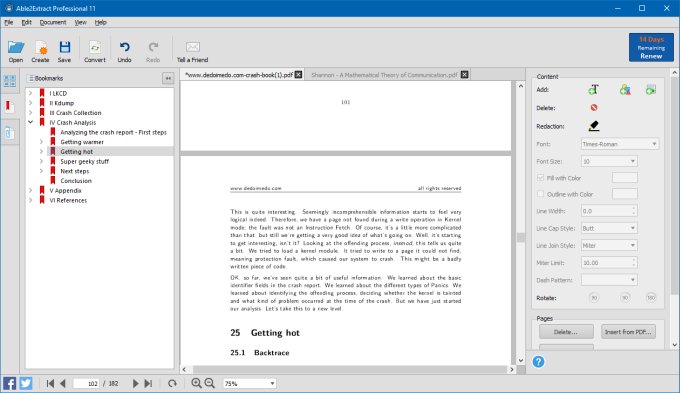
Task: Expand the I LKCD bookmark
Action: tap(30, 93)
